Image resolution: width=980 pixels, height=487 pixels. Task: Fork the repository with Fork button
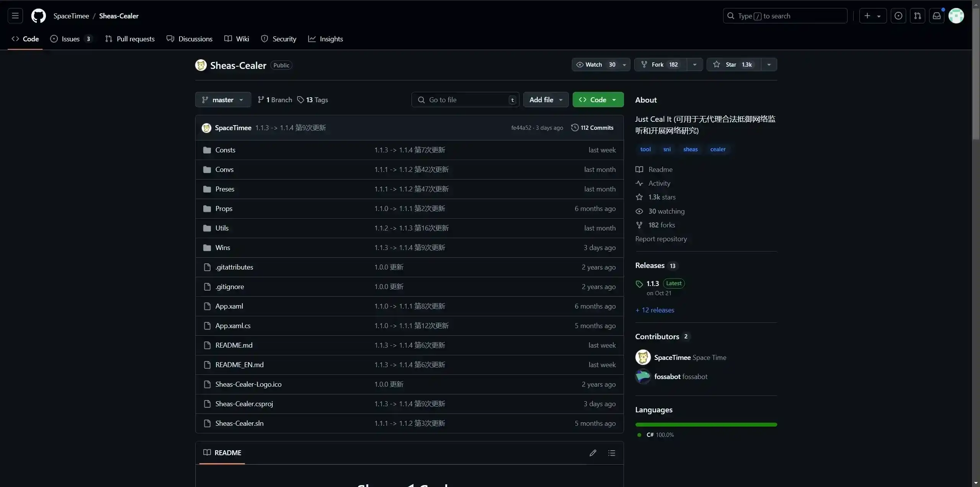point(661,64)
